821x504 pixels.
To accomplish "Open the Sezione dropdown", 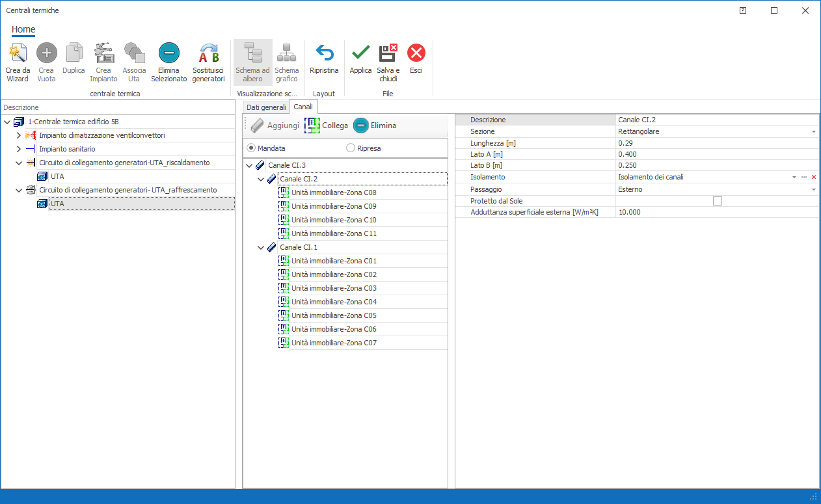I will [x=813, y=132].
